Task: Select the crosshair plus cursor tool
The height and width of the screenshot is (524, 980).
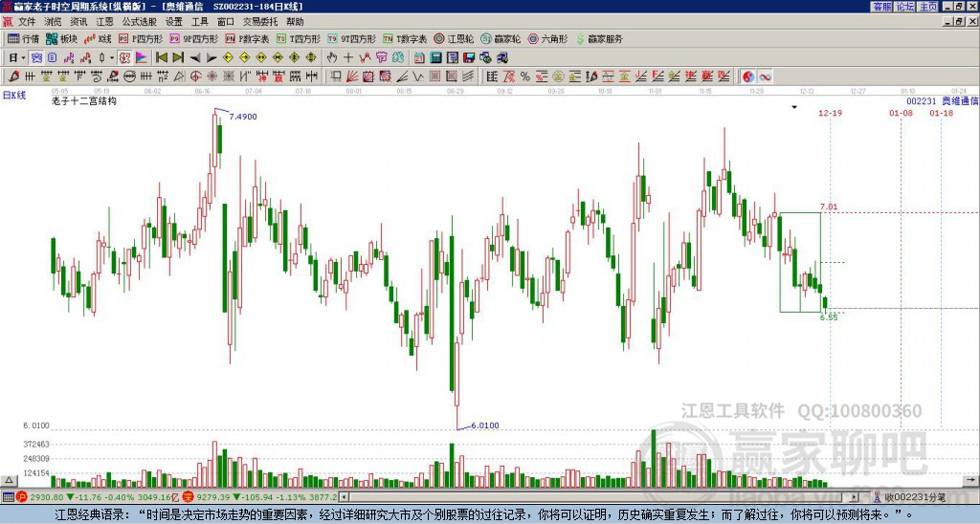Action: 348,58
